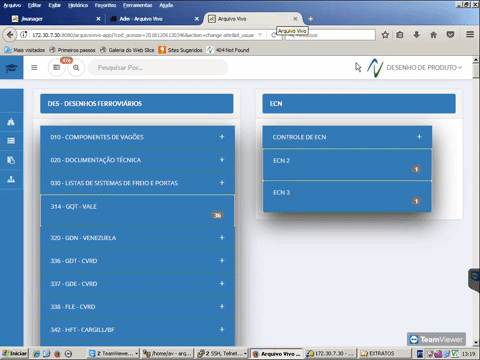The width and height of the screenshot is (480, 360).
Task: Expand 010 - Componentes de Vagões
Action: pos(222,137)
